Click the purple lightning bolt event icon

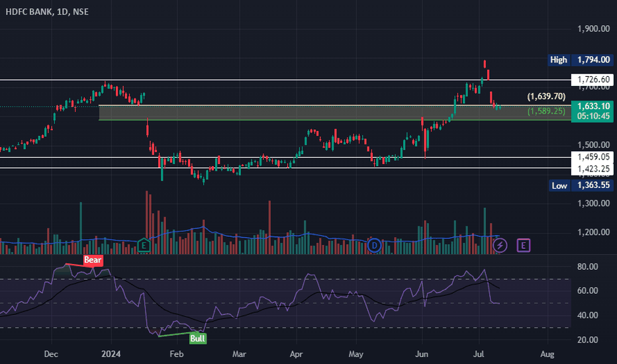point(500,246)
